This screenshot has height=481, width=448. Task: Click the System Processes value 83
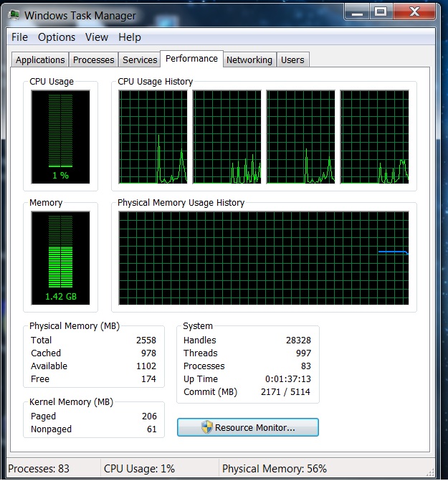pos(306,366)
